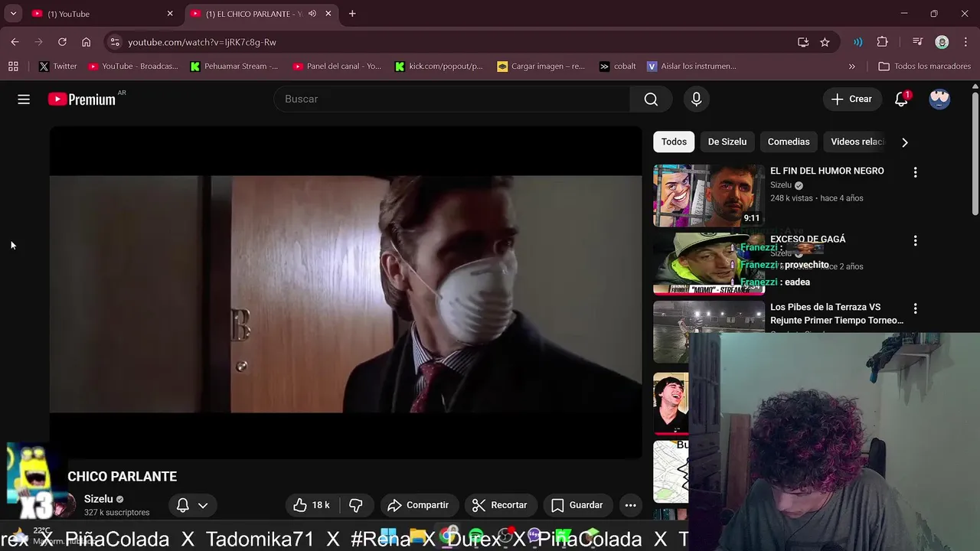Open YouTube notifications bell

(x=902, y=99)
